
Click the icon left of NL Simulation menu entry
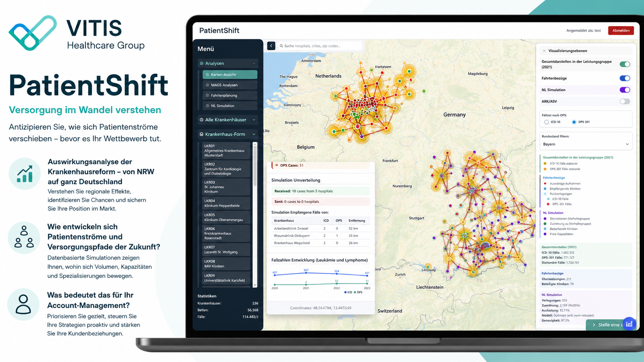(x=208, y=106)
